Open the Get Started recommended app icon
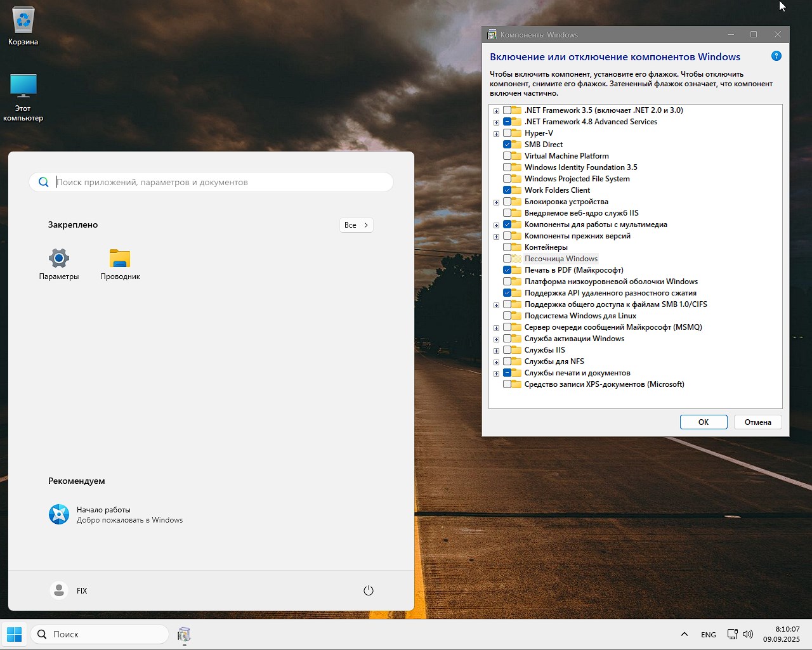Viewport: 812px width, 650px height. 59,514
